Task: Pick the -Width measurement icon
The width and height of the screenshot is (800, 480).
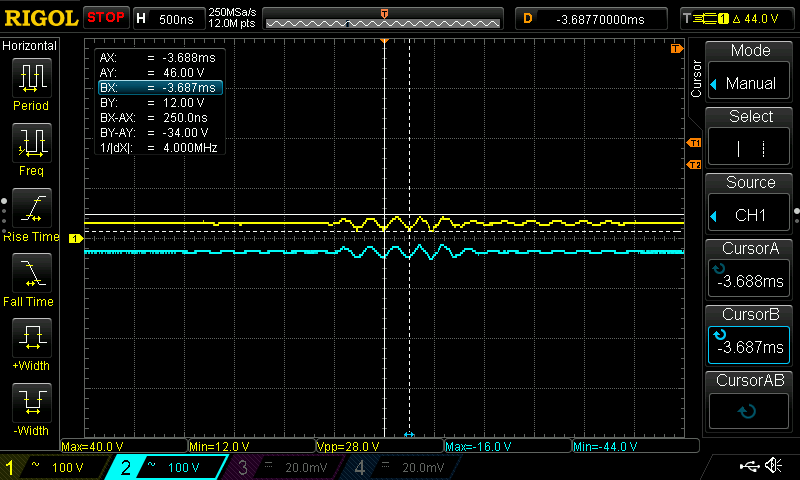Action: point(31,405)
